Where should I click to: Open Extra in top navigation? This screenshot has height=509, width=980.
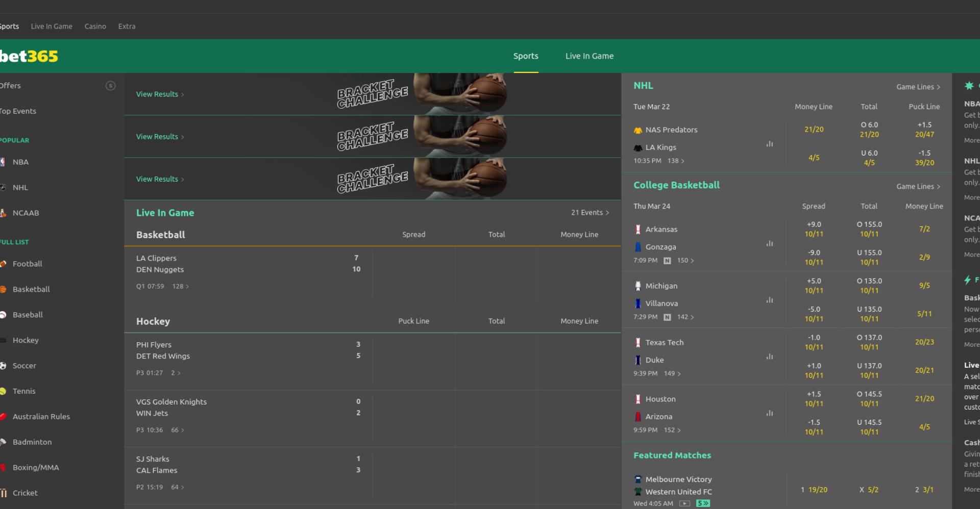coord(127,27)
